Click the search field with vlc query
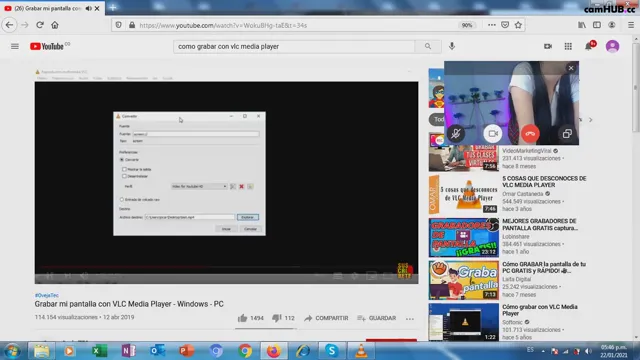The image size is (640, 360). pos(294,47)
